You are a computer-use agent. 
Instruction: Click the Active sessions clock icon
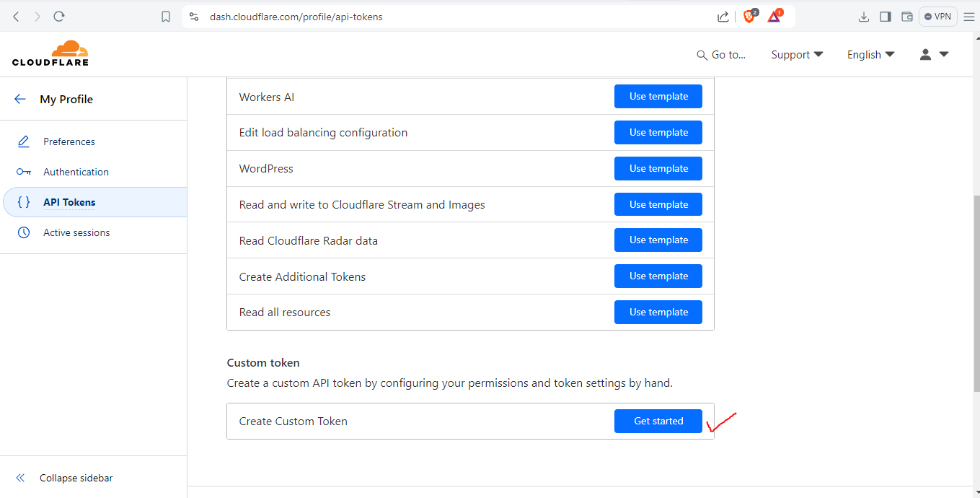(24, 232)
